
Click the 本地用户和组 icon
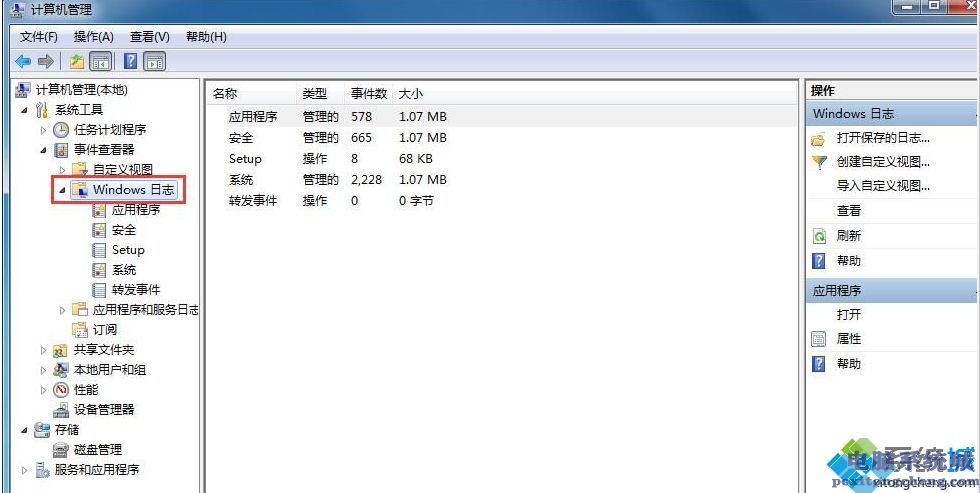[61, 370]
